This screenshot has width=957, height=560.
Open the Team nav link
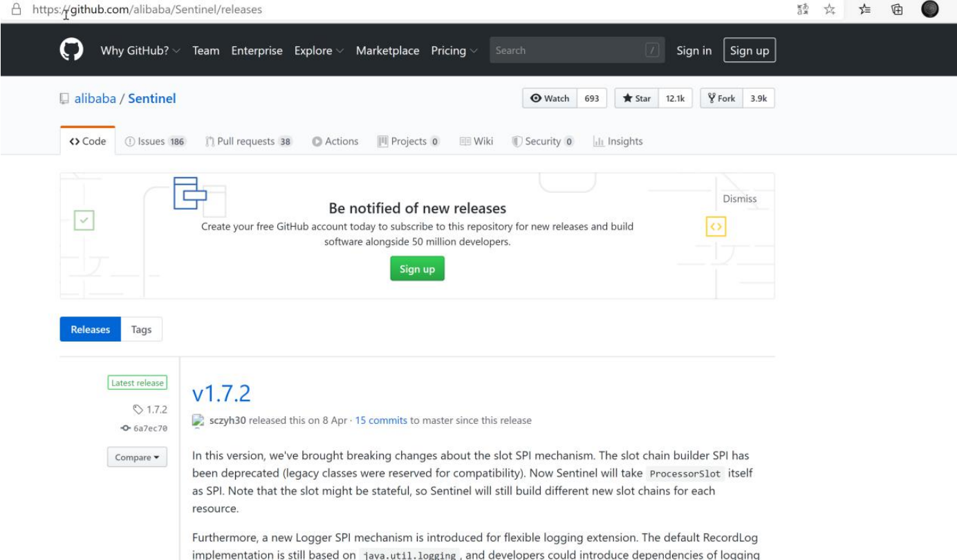click(x=206, y=50)
